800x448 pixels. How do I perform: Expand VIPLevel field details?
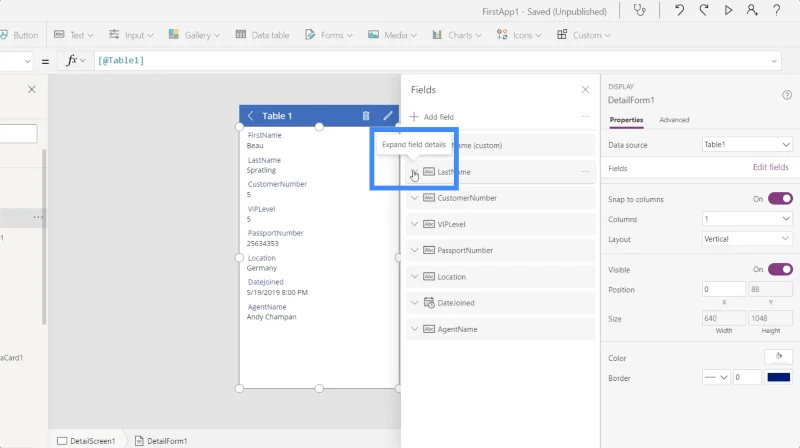click(x=414, y=224)
